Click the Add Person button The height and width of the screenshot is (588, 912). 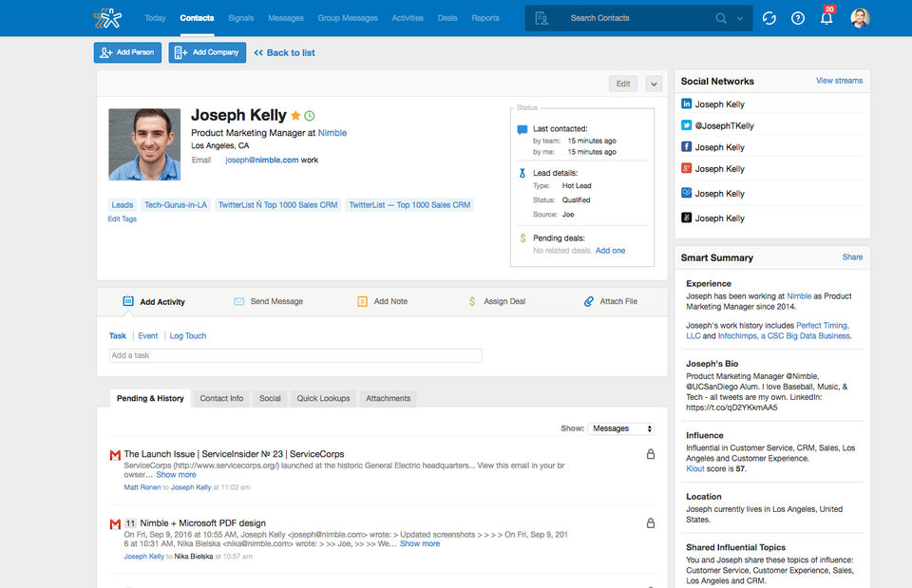[127, 52]
